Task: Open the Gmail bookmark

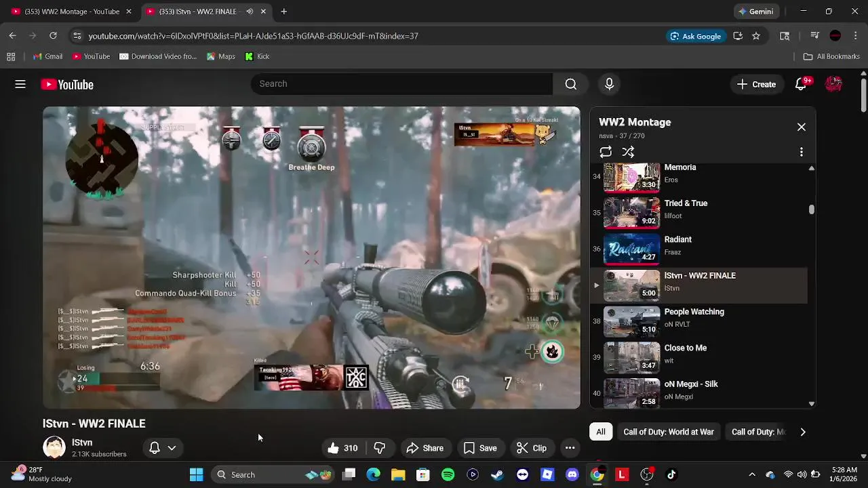Action: 47,56
